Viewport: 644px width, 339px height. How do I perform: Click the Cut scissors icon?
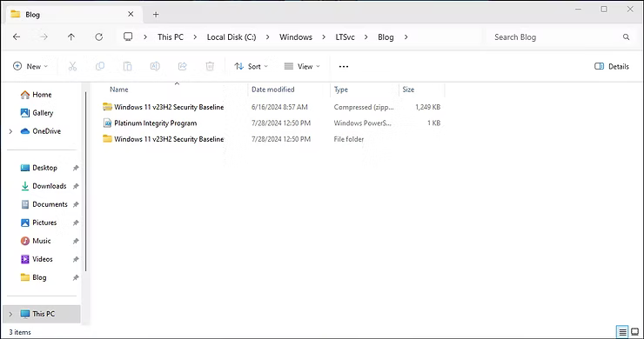[x=72, y=66]
